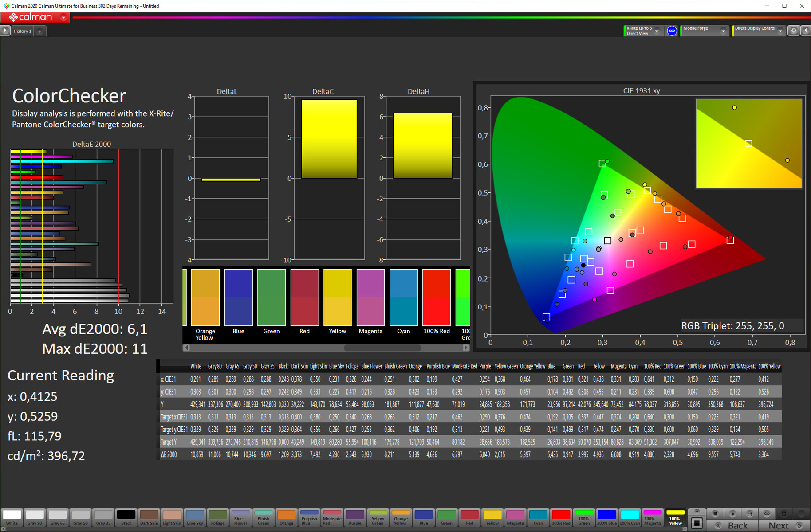This screenshot has width=811, height=532.
Task: Toggle the continuous read infinity icon
Action: tap(767, 513)
